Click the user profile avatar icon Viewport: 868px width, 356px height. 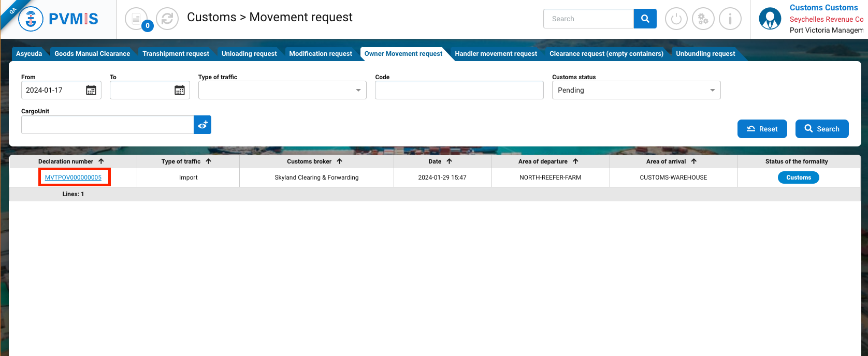[770, 19]
